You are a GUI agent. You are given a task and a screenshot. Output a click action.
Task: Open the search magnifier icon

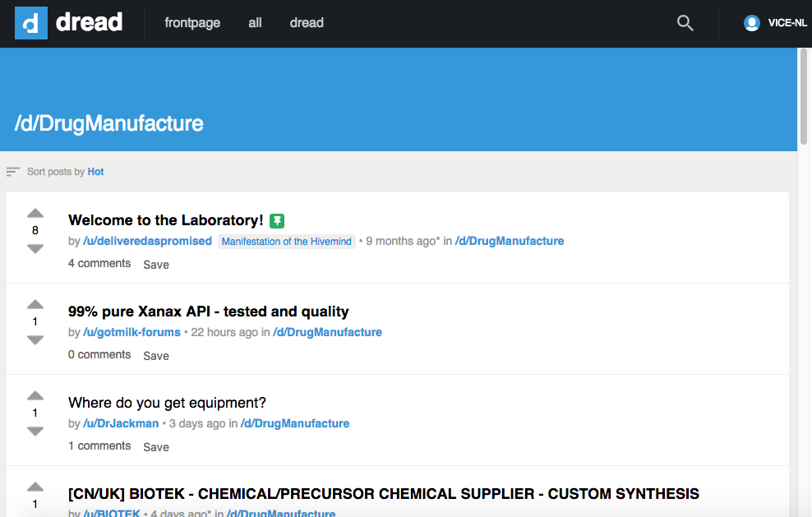pyautogui.click(x=685, y=23)
